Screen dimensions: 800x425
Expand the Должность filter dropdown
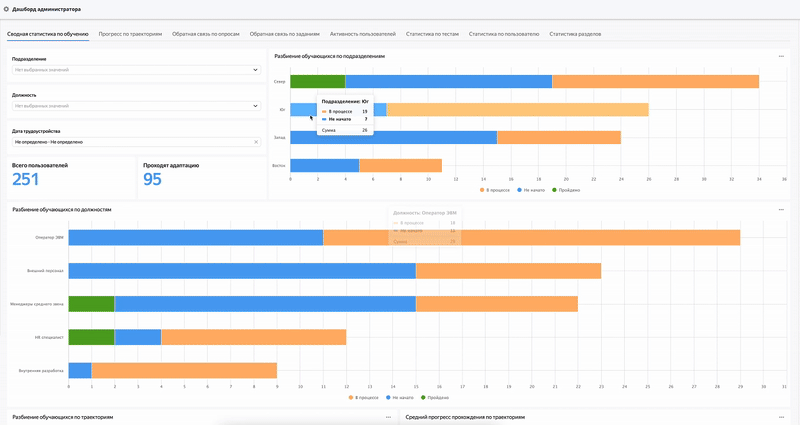pyautogui.click(x=135, y=106)
